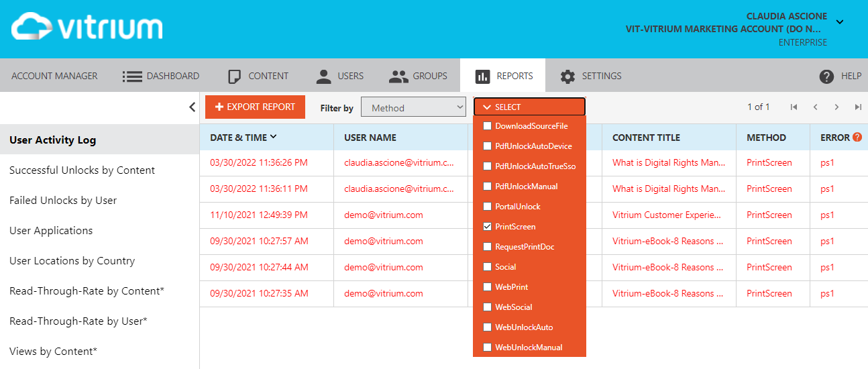This screenshot has height=369, width=868.
Task: Click the User Name column header
Action: [370, 138]
